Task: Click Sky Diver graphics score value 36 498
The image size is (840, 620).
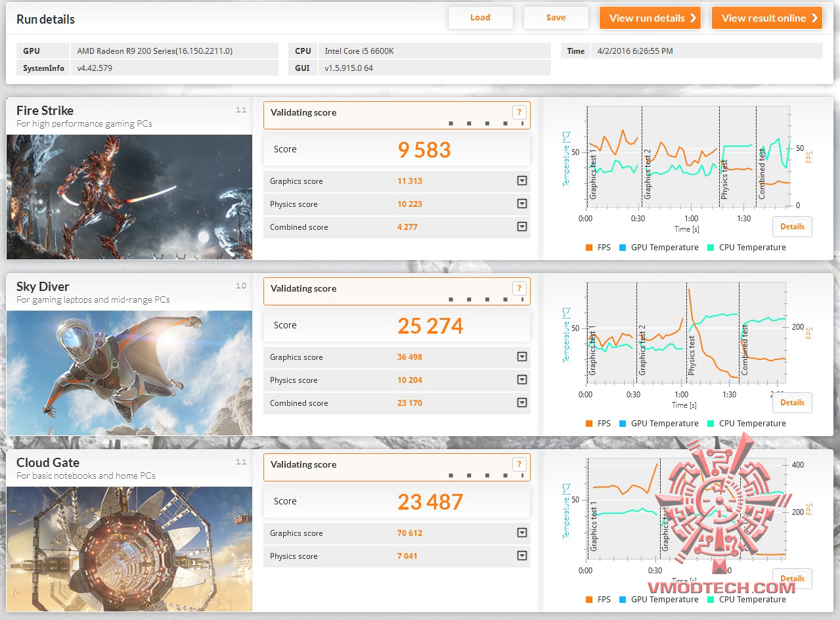Action: (x=410, y=357)
